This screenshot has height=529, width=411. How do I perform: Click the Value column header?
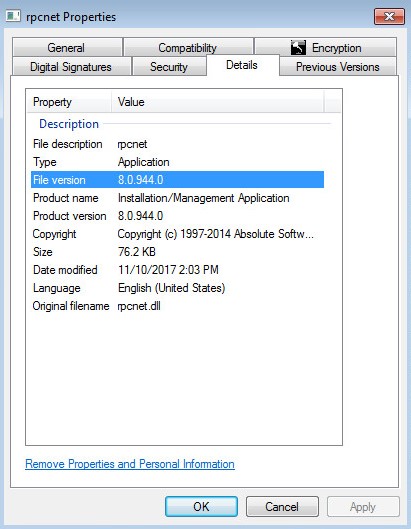(x=218, y=102)
